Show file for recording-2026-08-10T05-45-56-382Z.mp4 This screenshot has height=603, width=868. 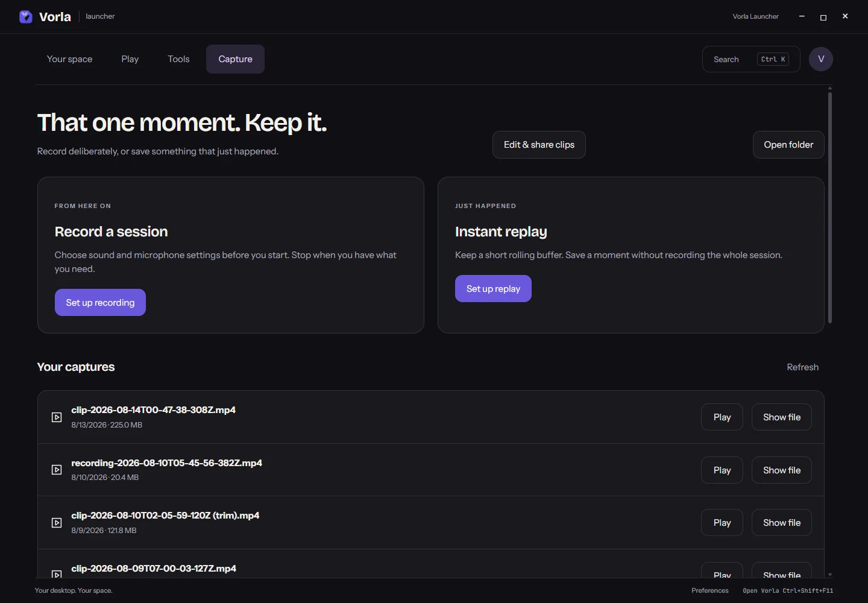pyautogui.click(x=782, y=470)
